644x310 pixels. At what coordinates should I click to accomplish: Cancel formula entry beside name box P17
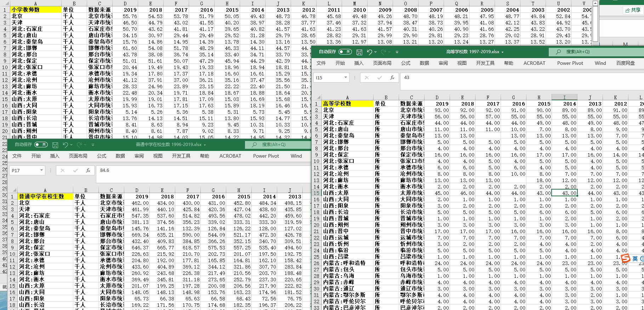pos(63,170)
